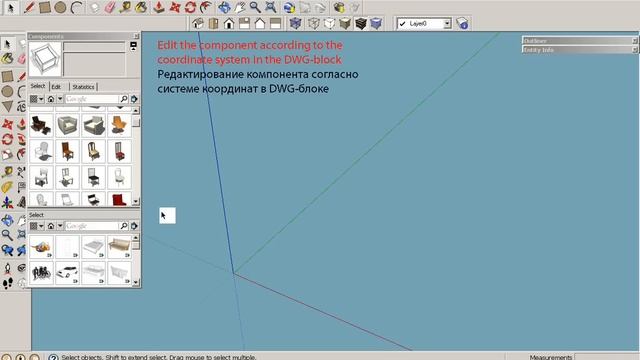Choose the Rectangle tool in top toolbar
This screenshot has height=360, width=640.
pyautogui.click(x=44, y=7)
